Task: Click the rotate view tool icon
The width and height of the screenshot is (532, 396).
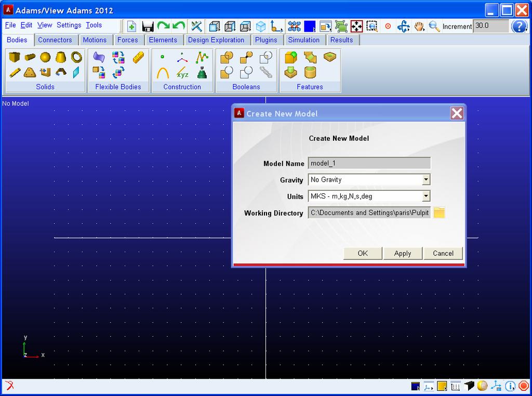Action: click(403, 26)
